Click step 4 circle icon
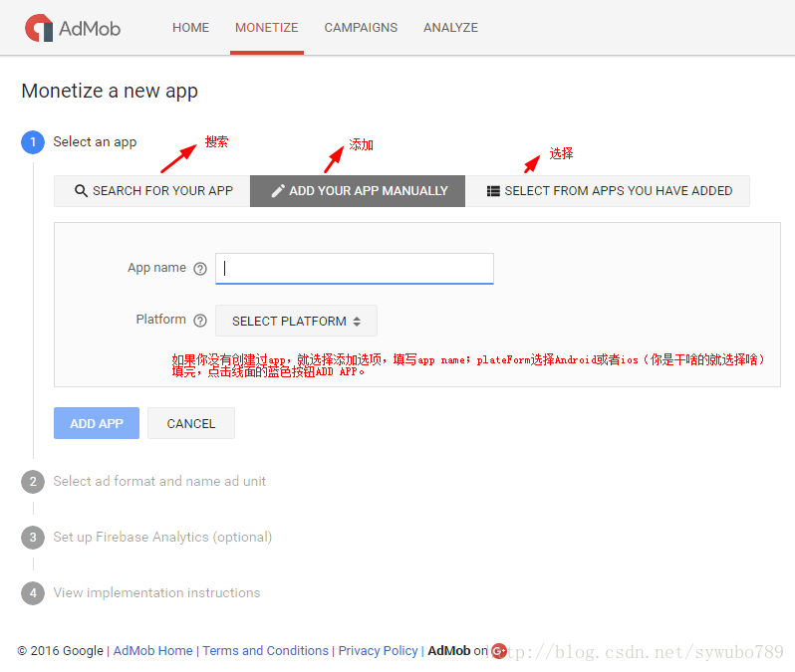This screenshot has height=672, width=795. 33,593
